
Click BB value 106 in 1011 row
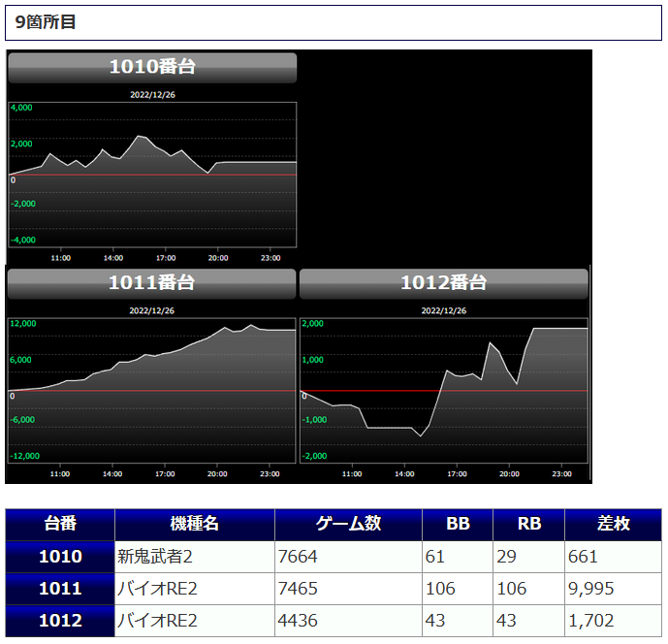click(x=440, y=589)
